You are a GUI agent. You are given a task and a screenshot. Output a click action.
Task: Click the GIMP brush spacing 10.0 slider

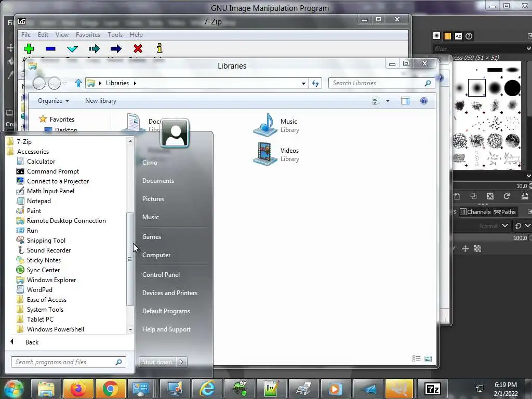point(492,186)
